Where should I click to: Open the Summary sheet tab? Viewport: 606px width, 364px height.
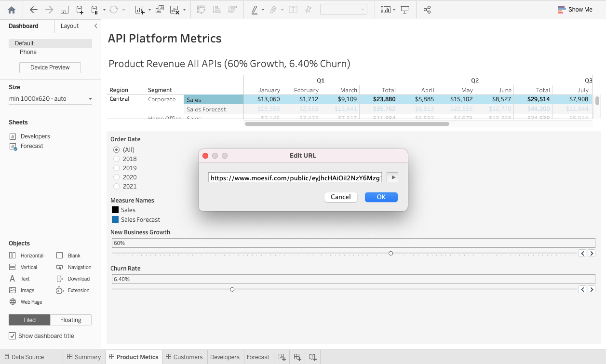click(84, 357)
